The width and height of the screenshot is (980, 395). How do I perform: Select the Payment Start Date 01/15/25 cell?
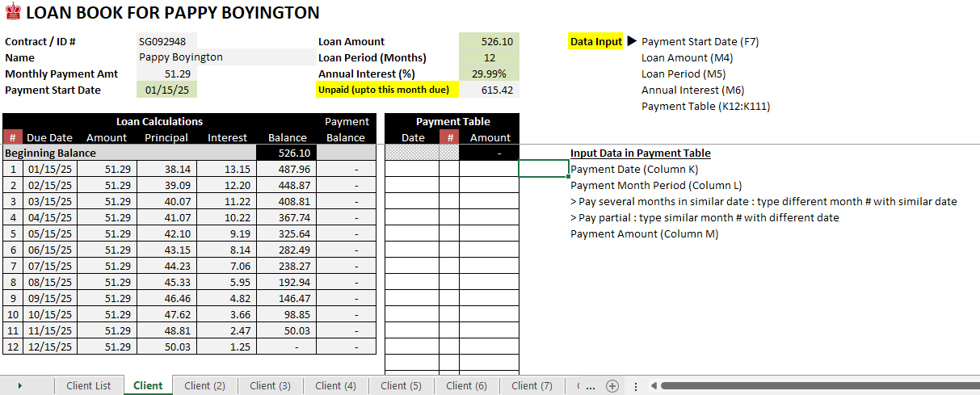pyautogui.click(x=166, y=90)
